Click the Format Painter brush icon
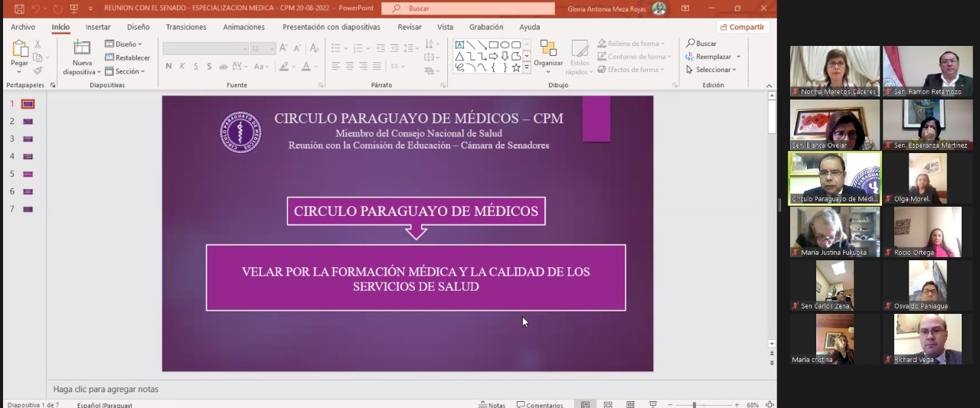980x408 pixels. click(x=38, y=70)
